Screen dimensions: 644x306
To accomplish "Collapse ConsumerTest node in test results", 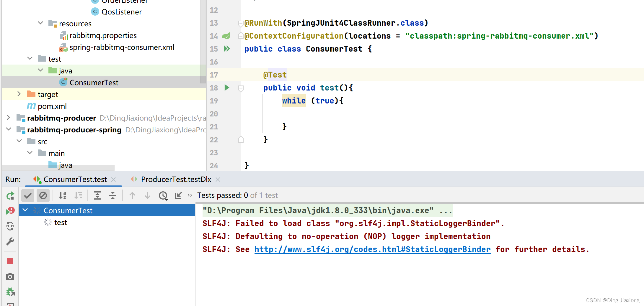I will click(x=25, y=210).
